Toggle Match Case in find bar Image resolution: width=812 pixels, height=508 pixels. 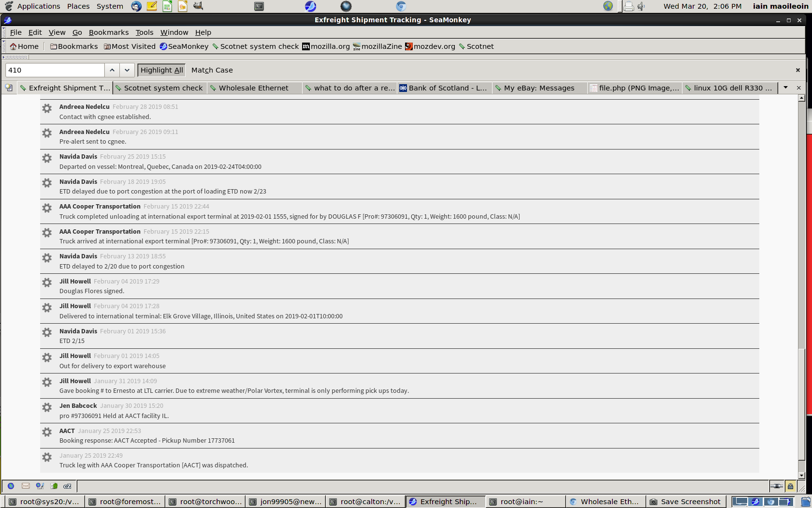[212, 70]
